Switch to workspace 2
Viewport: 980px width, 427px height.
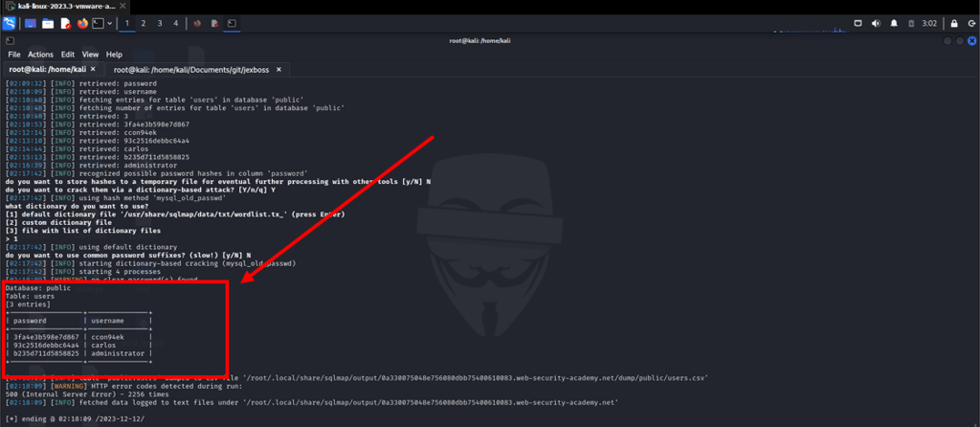(144, 24)
